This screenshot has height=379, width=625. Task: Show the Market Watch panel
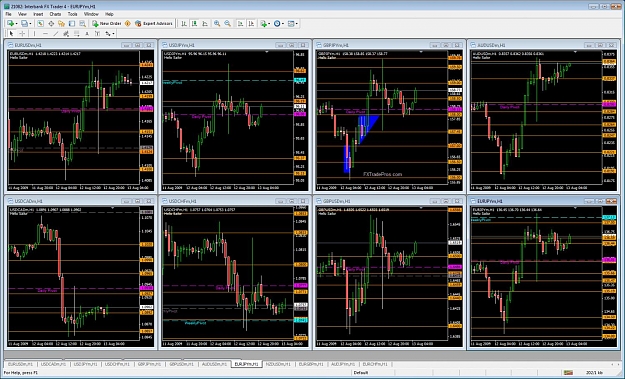point(40,24)
